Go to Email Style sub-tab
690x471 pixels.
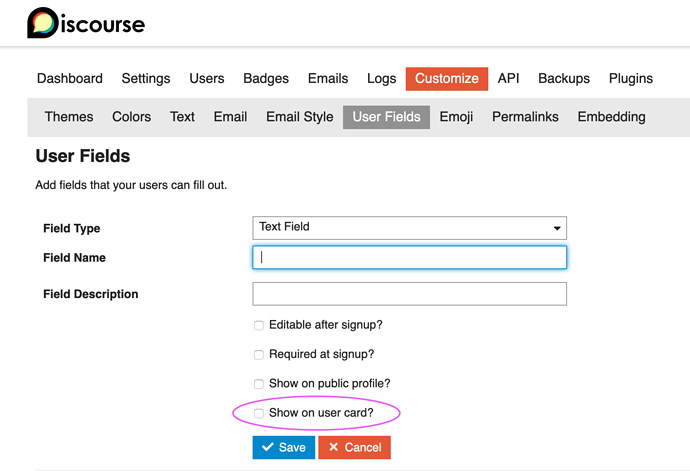pos(299,117)
